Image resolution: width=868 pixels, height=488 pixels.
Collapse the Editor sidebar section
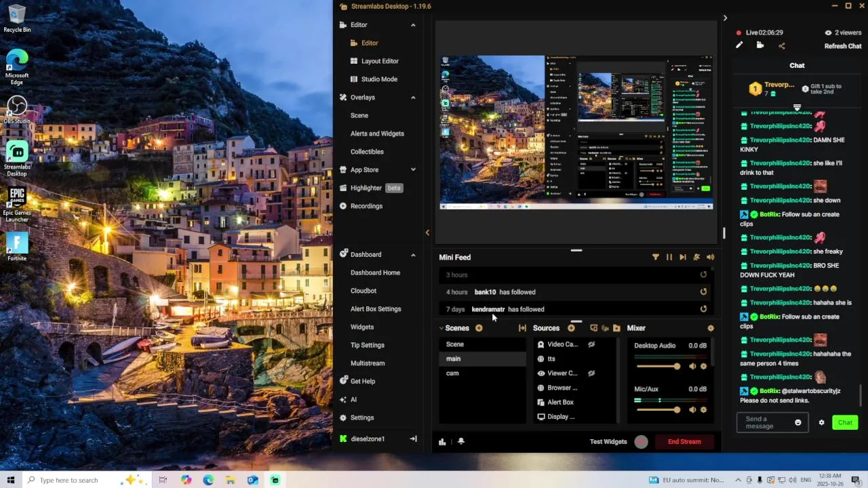click(413, 25)
